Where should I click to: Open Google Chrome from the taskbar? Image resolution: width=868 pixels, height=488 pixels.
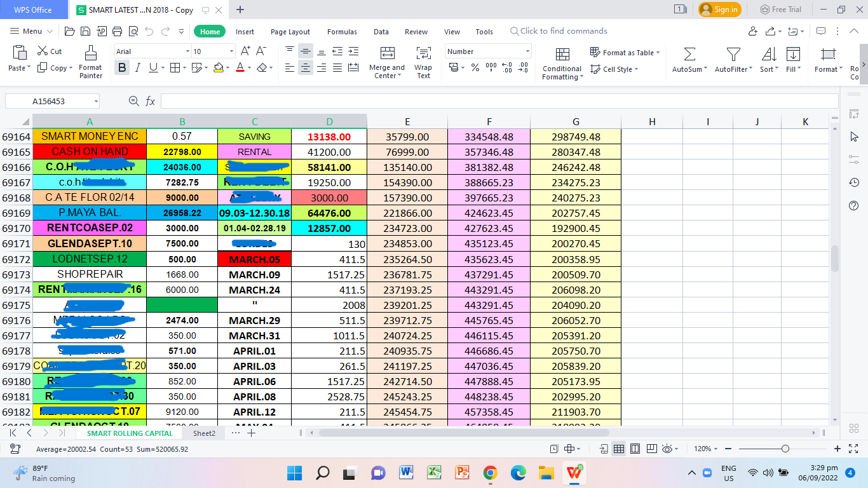(x=490, y=473)
